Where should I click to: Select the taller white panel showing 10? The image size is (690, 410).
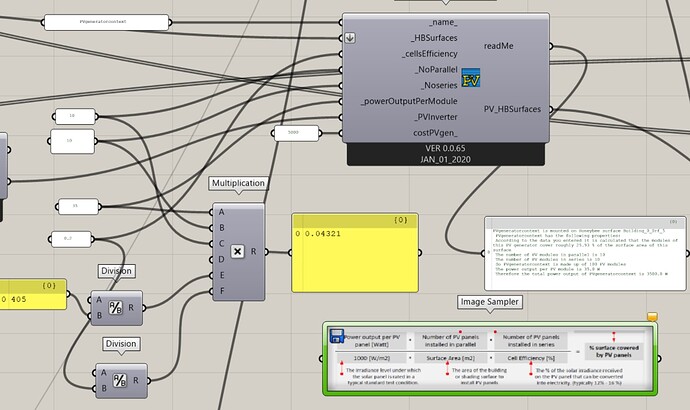pyautogui.click(x=73, y=141)
